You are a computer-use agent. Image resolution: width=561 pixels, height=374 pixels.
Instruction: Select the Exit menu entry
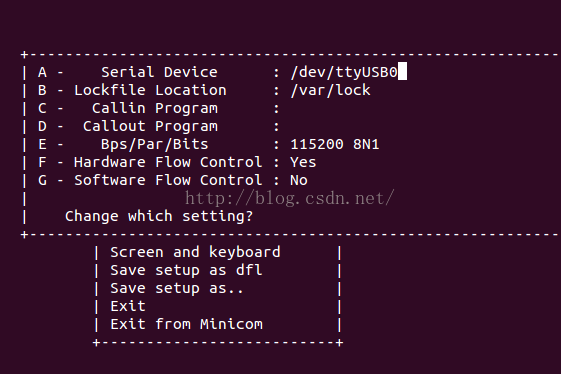click(x=128, y=306)
